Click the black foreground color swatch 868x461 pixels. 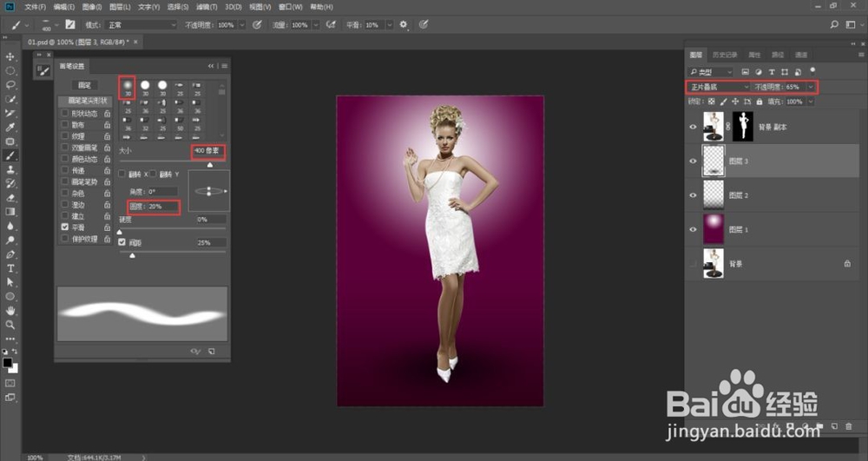pos(8,362)
